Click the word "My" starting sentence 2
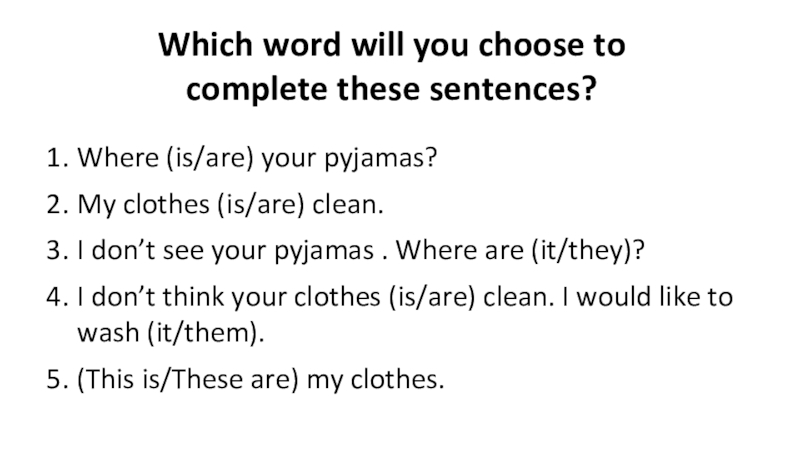Viewport: 800px width, 450px height. point(92,204)
